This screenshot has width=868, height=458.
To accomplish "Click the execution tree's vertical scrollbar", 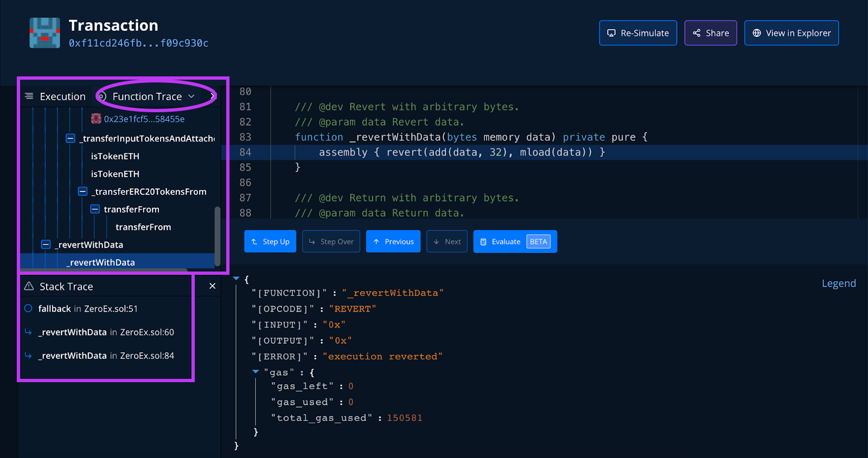I will tap(218, 236).
